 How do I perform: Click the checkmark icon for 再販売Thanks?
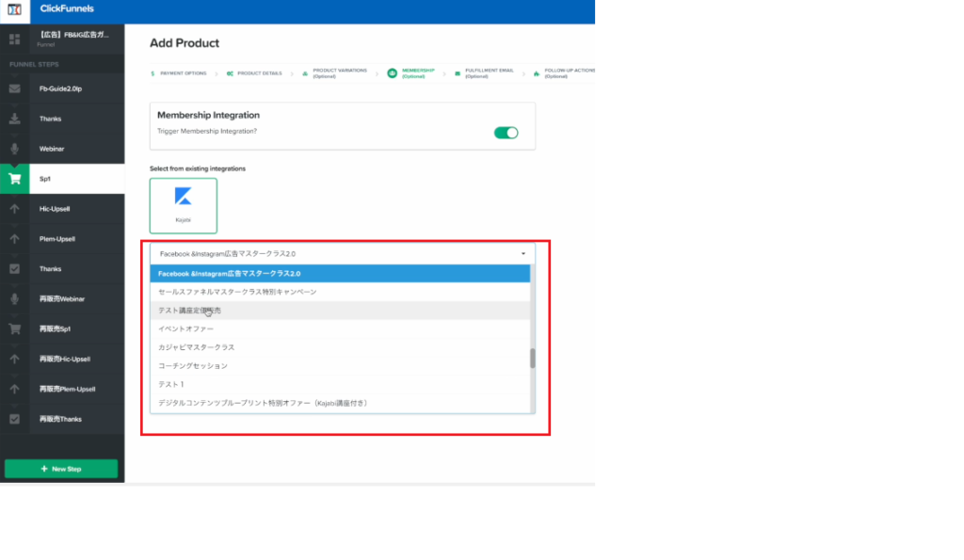14,419
